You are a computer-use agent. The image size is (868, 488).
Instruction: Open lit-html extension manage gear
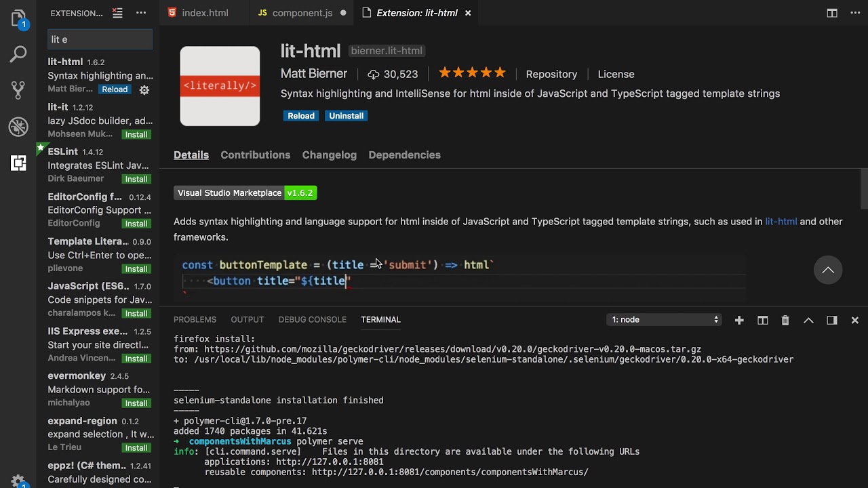pyautogui.click(x=144, y=89)
